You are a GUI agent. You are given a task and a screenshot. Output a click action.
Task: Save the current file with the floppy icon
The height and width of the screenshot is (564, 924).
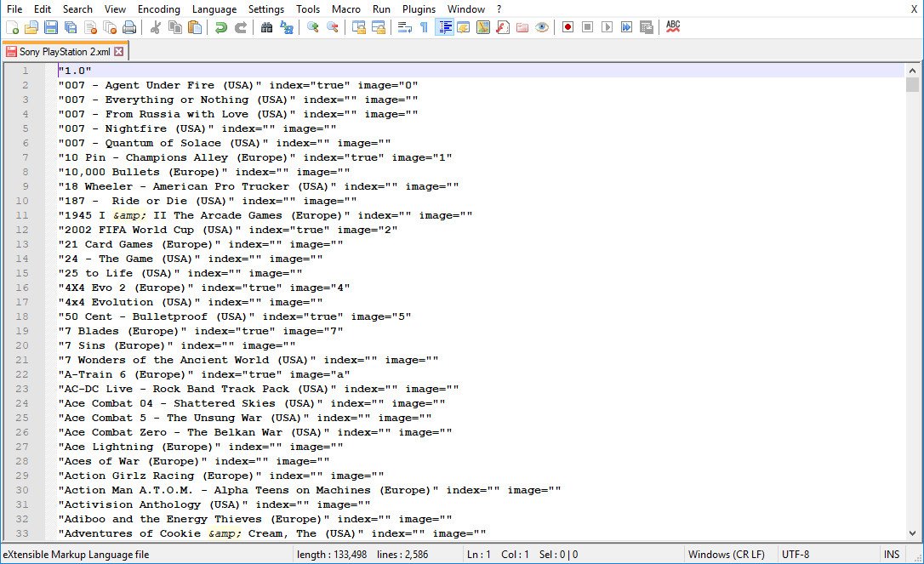point(51,27)
